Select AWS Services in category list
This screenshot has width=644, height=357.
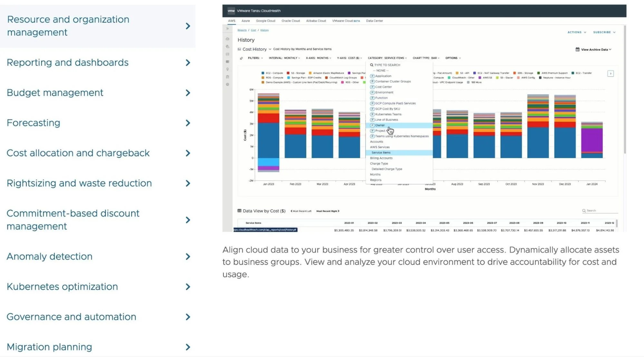coord(380,147)
